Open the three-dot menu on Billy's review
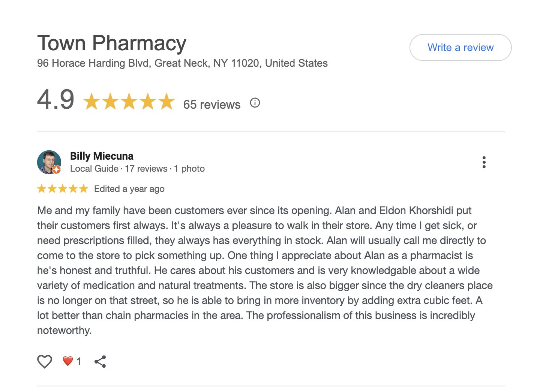 pyautogui.click(x=484, y=162)
